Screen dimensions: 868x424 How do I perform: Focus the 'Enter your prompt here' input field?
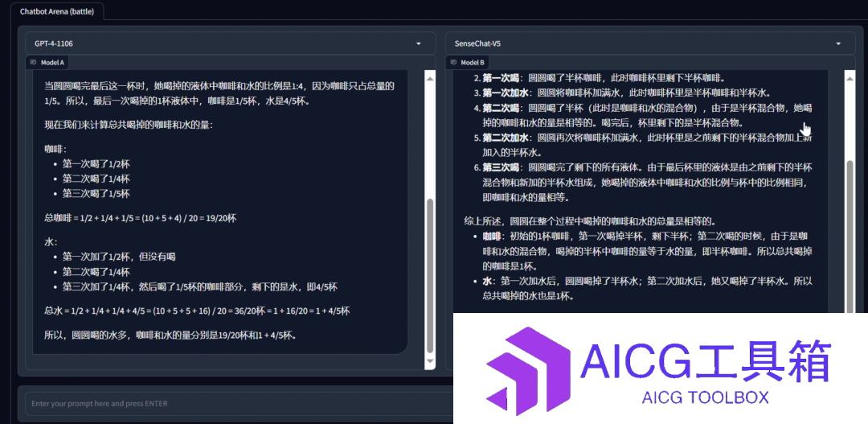click(x=238, y=404)
